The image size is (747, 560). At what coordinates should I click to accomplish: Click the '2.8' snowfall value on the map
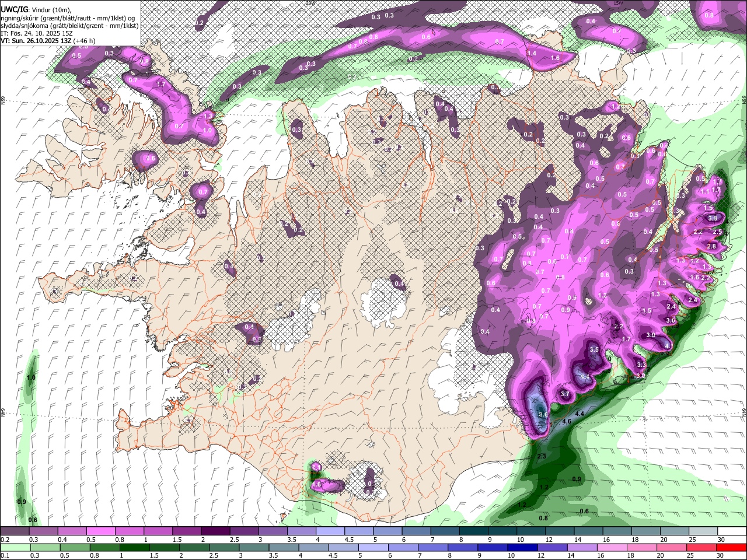pyautogui.click(x=711, y=247)
